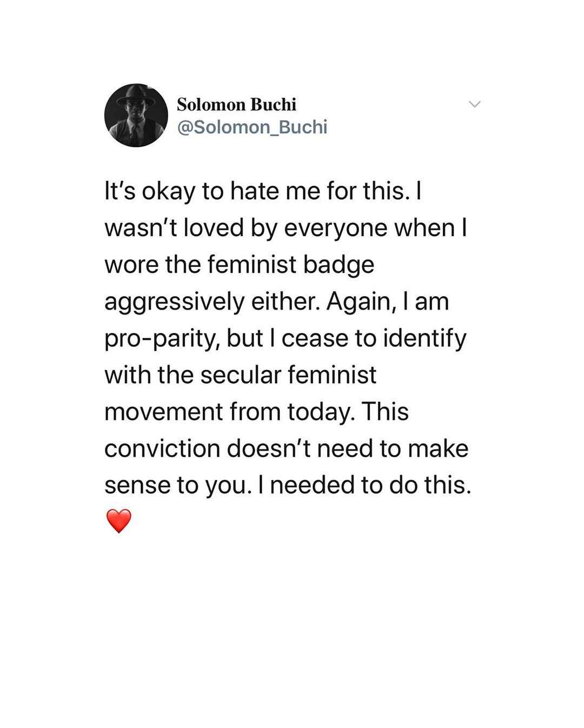Click the line "It's okay to hate me for this."

255,192
